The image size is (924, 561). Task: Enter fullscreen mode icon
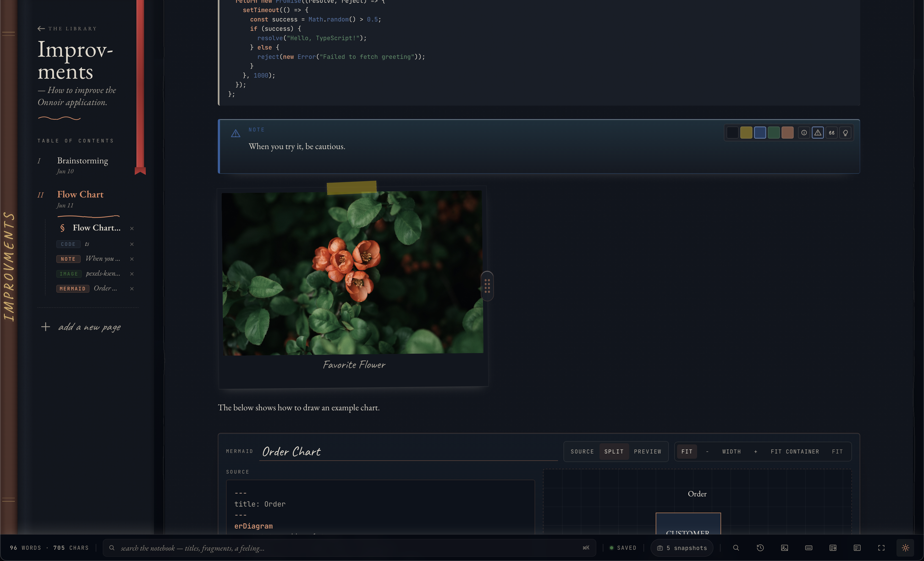pyautogui.click(x=881, y=548)
